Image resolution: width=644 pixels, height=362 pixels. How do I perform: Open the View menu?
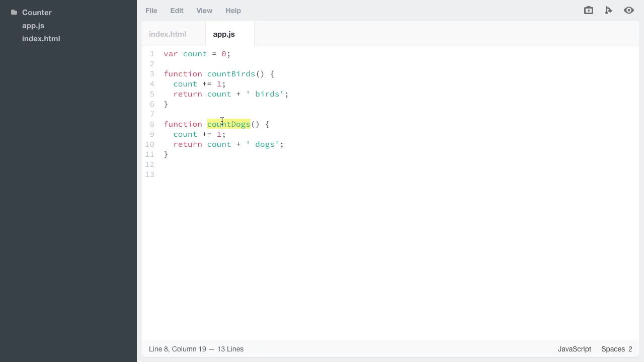204,11
